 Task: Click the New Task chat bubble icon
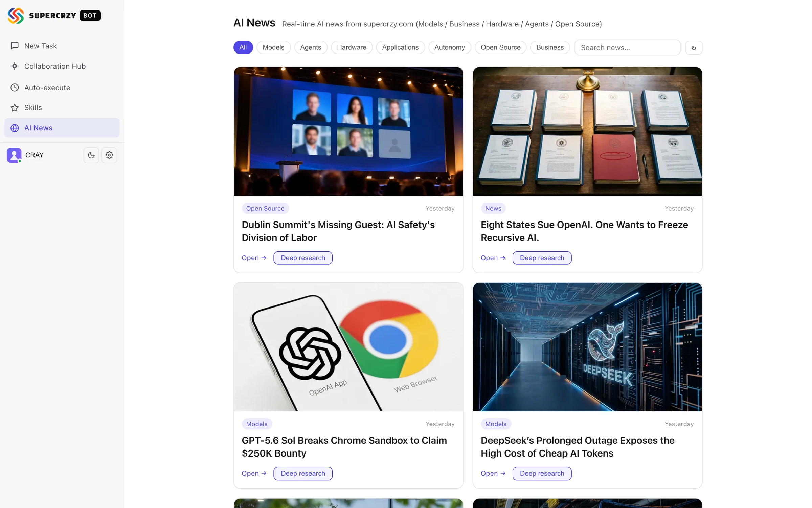[15, 46]
